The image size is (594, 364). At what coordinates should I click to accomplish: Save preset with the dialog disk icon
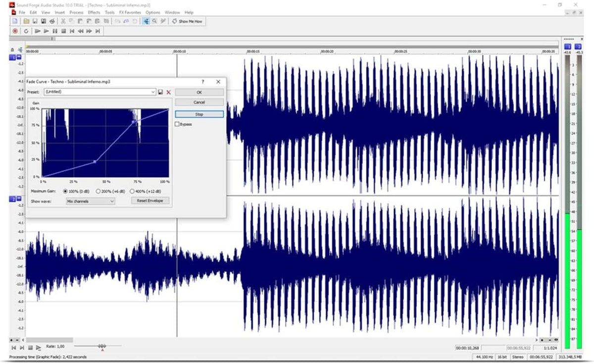[160, 92]
